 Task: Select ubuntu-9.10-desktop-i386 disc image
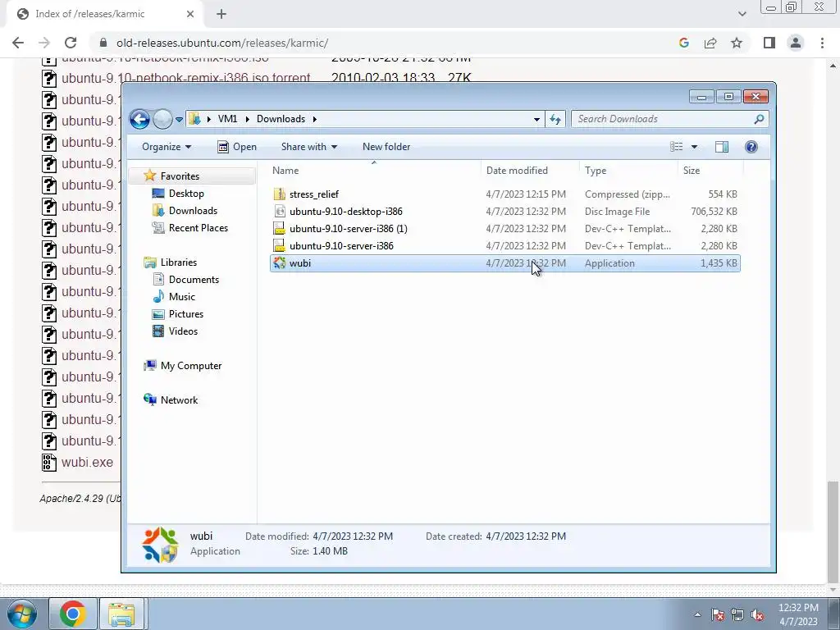[x=505, y=212]
